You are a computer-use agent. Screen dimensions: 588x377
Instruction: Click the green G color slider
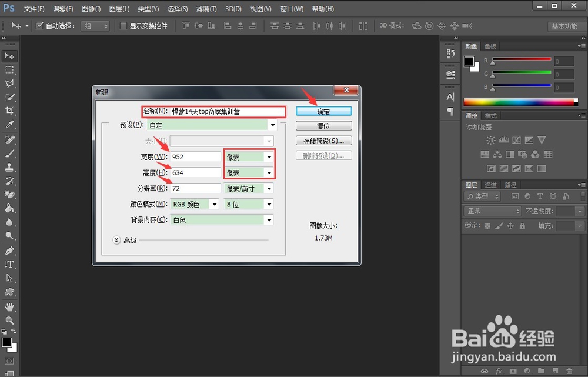[x=521, y=72]
